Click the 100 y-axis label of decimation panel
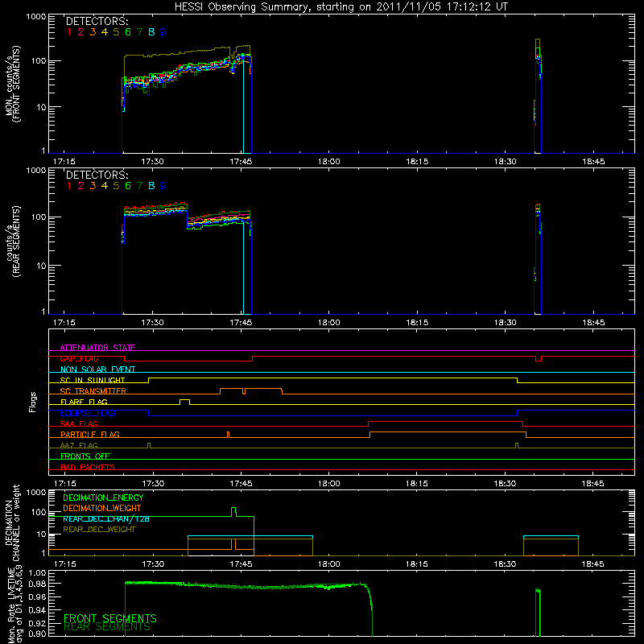This screenshot has height=644, width=644. (39, 512)
